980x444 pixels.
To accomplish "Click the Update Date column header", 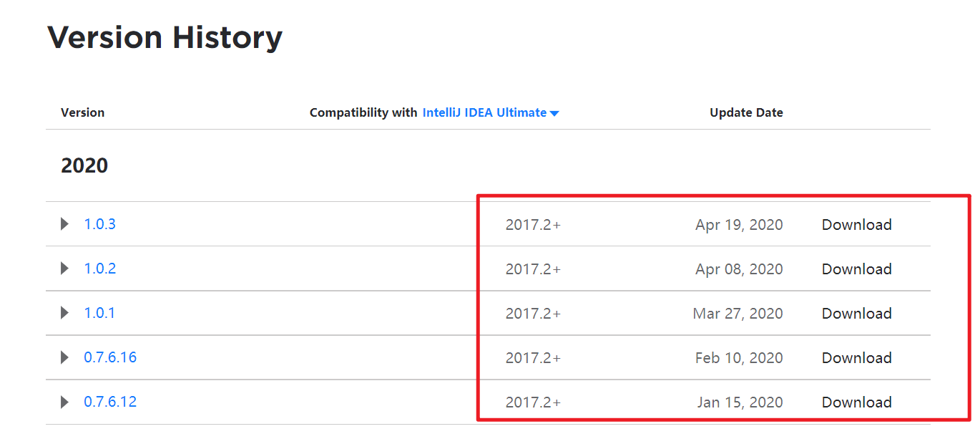I will [x=746, y=112].
